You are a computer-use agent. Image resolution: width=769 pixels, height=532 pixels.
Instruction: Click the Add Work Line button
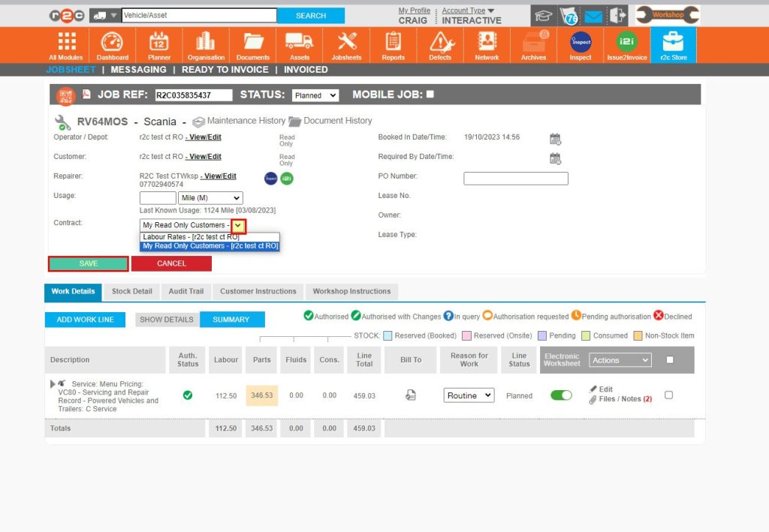point(86,320)
